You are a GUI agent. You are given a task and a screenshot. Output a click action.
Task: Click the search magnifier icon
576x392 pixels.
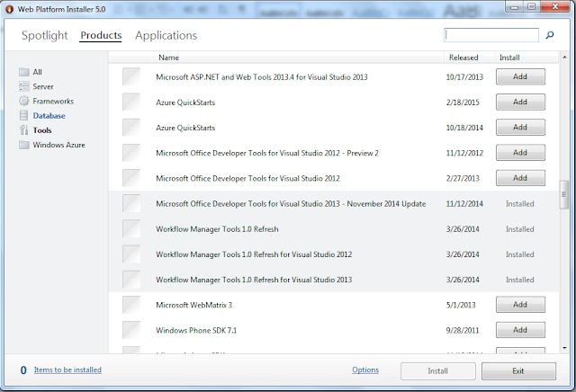pos(550,35)
